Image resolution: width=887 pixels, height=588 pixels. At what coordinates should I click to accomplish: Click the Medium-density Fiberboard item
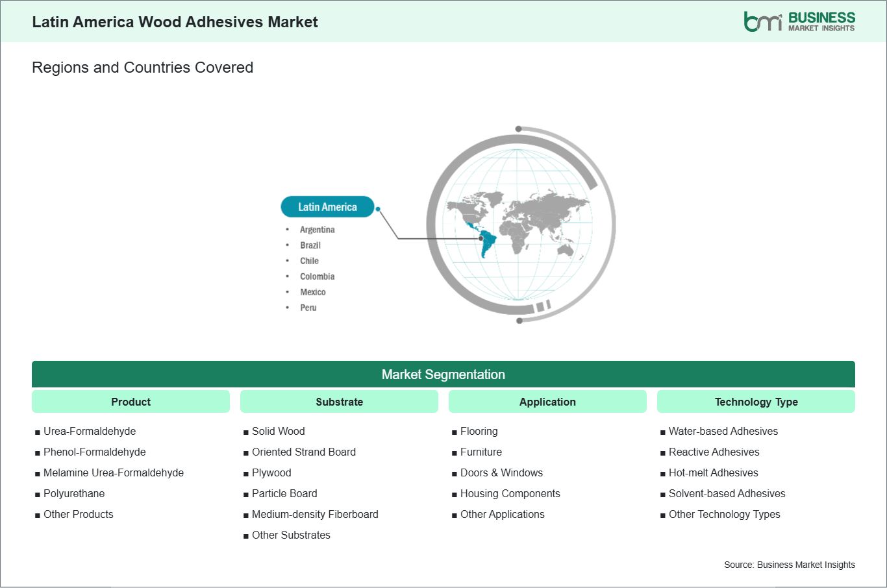coord(315,514)
